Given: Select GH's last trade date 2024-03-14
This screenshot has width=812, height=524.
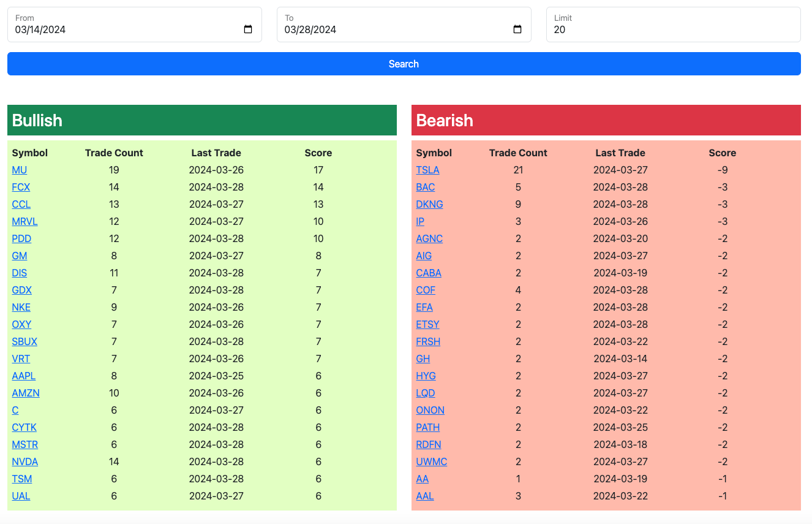Looking at the screenshot, I should [620, 359].
